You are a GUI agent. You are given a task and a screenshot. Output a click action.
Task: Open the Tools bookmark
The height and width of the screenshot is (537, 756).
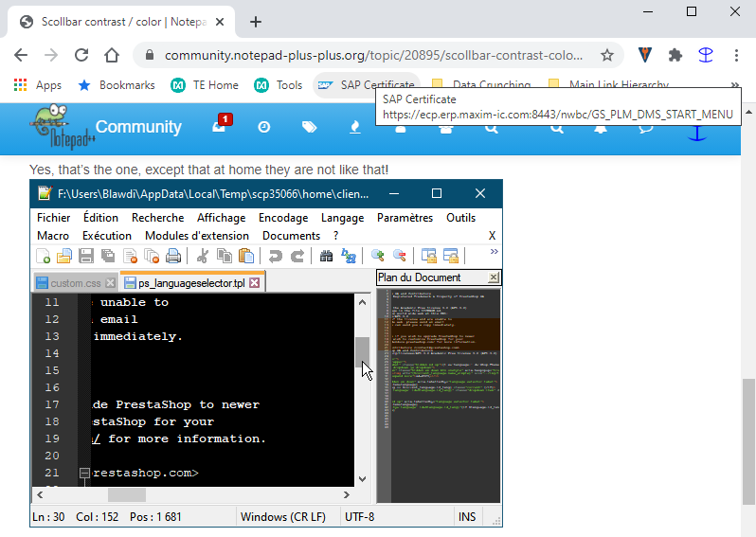[279, 85]
